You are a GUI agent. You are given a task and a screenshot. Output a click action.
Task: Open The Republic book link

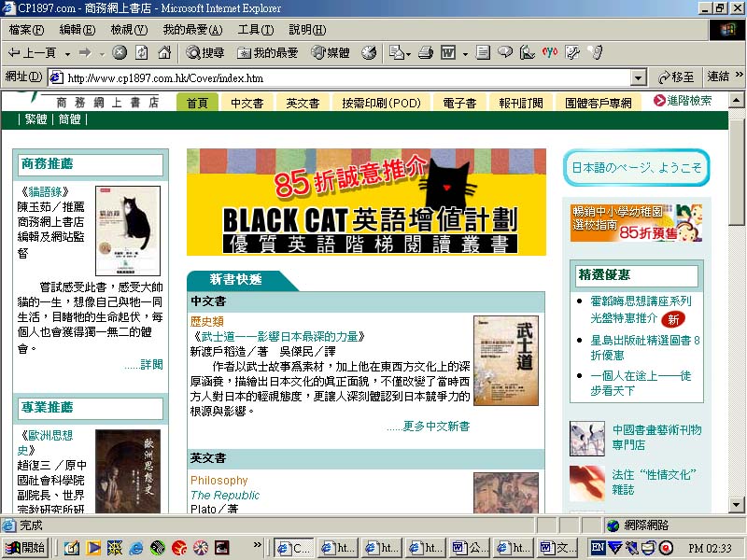(x=225, y=496)
